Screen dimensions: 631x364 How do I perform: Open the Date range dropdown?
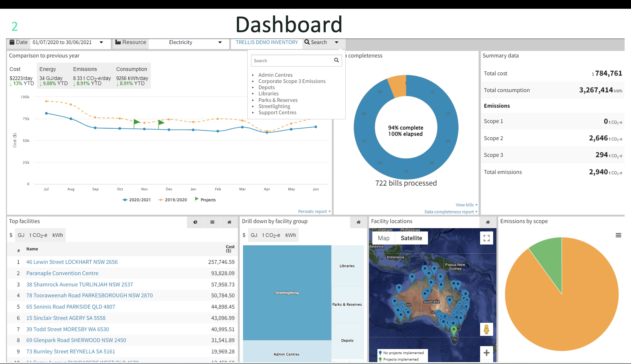[101, 42]
